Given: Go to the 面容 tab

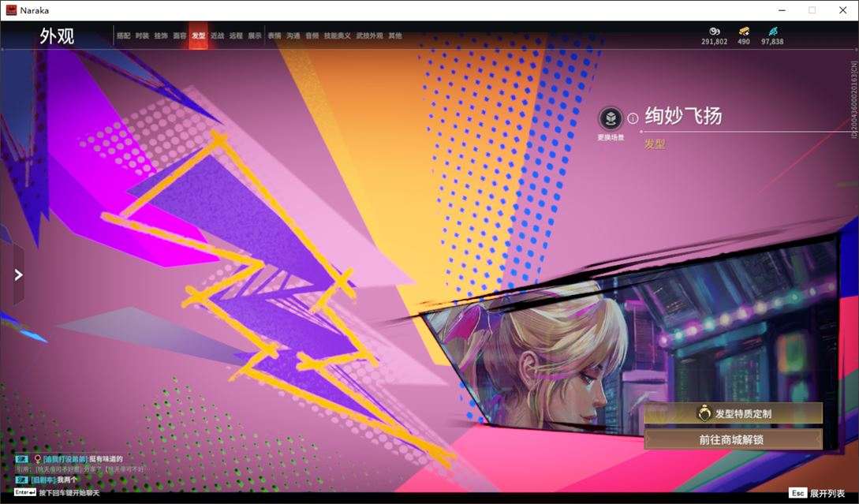Looking at the screenshot, I should click(x=180, y=35).
